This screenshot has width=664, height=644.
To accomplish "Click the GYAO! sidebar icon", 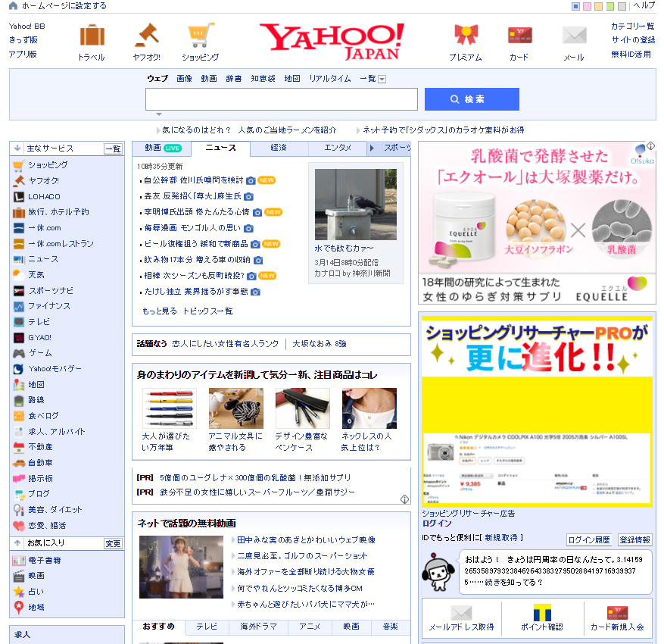I will point(19,338).
